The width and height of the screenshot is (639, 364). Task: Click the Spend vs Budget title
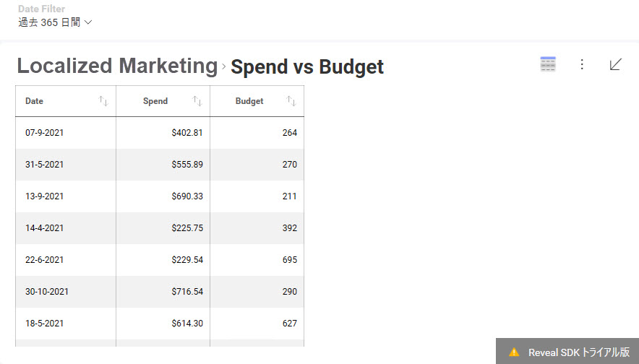(307, 67)
